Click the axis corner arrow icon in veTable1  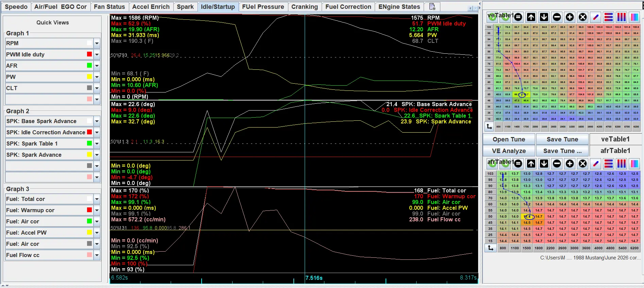(x=489, y=126)
